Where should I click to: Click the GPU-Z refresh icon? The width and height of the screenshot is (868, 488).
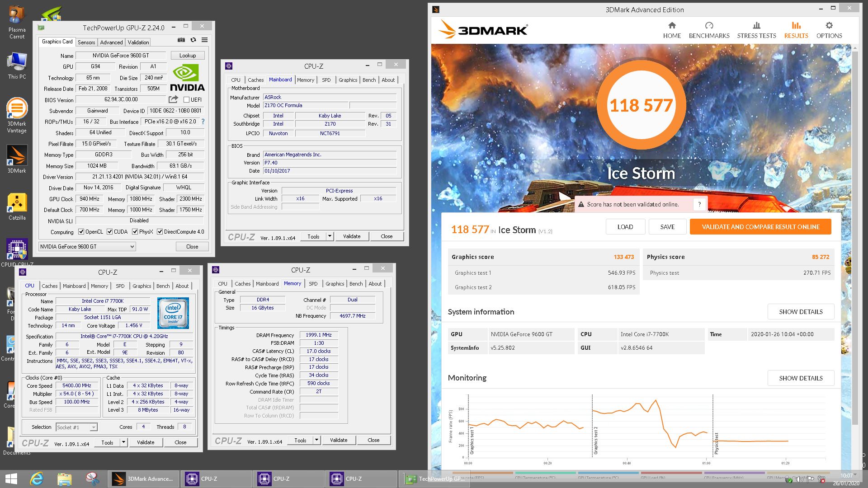[193, 40]
